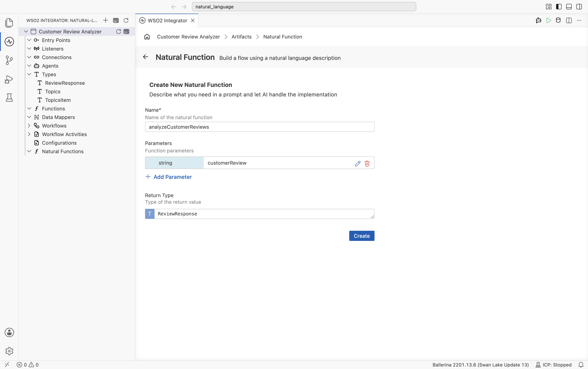Click the Create button
Screen dimensions: 588x369
click(x=361, y=236)
